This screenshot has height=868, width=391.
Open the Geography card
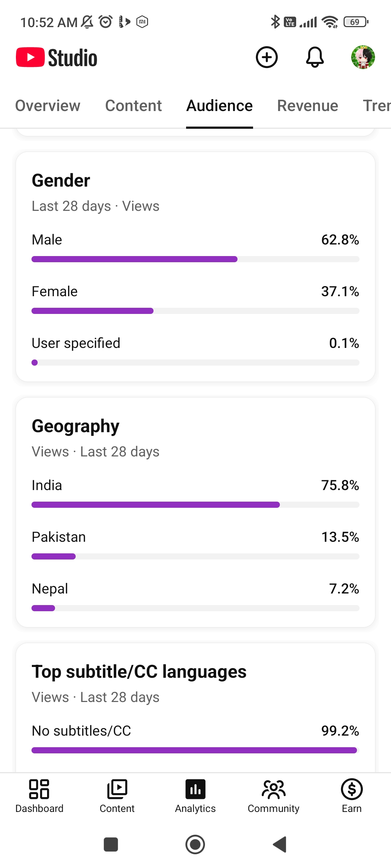(195, 512)
